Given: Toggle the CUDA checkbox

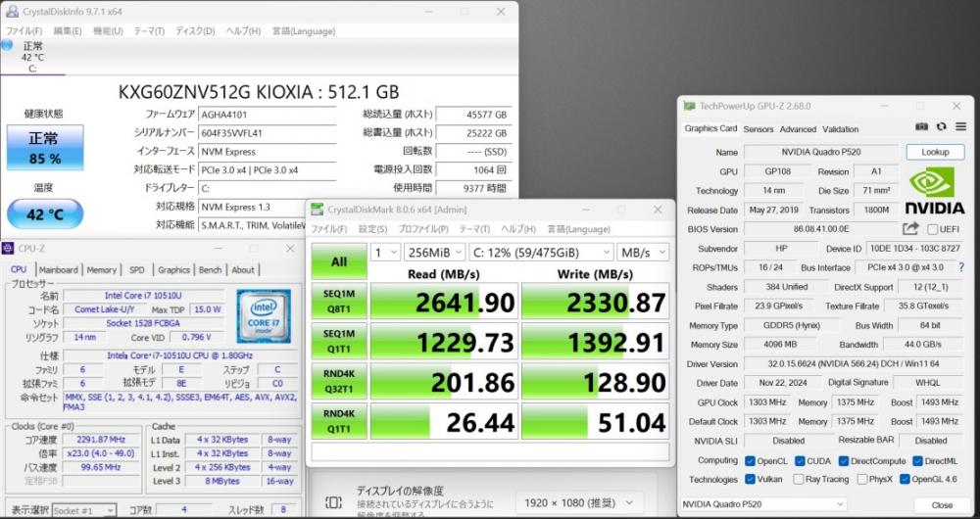Looking at the screenshot, I should tap(800, 461).
